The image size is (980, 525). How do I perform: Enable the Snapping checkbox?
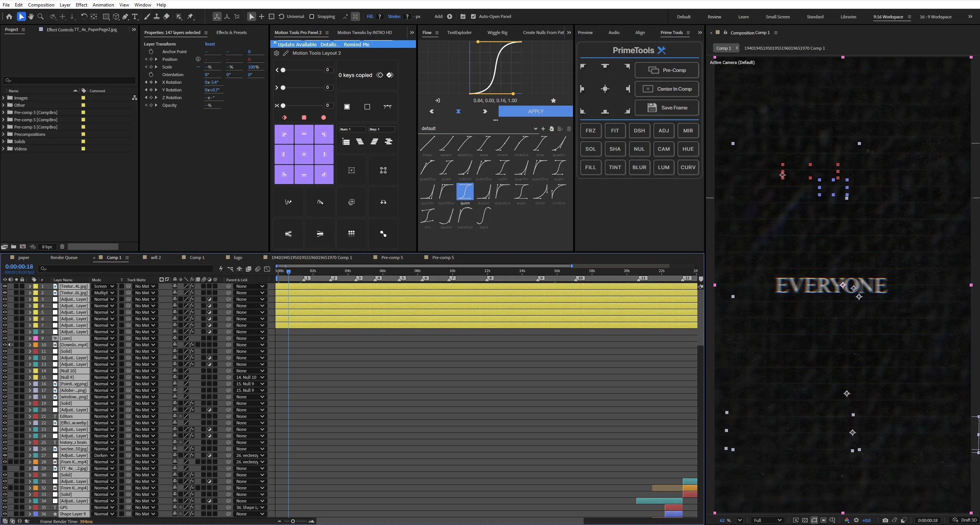pyautogui.click(x=312, y=16)
